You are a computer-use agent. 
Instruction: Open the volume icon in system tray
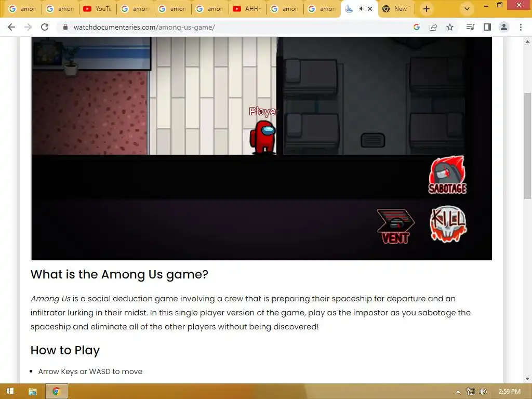(x=483, y=392)
